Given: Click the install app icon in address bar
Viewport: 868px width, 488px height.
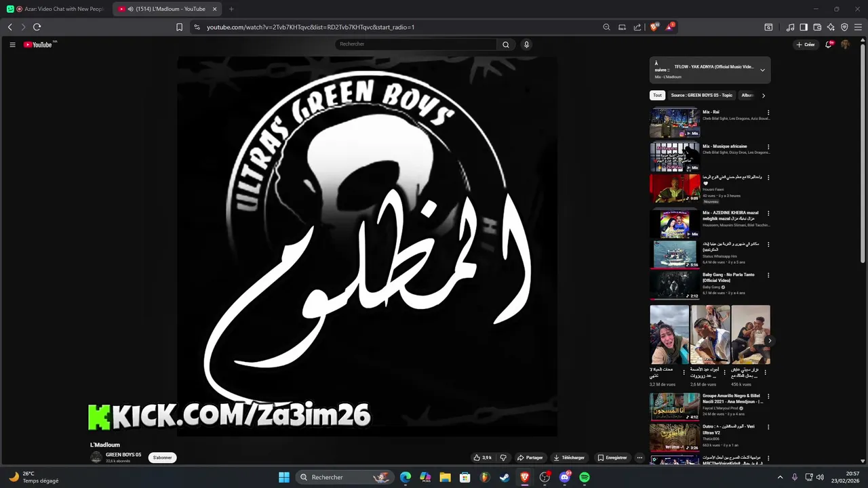Looking at the screenshot, I should [x=622, y=27].
